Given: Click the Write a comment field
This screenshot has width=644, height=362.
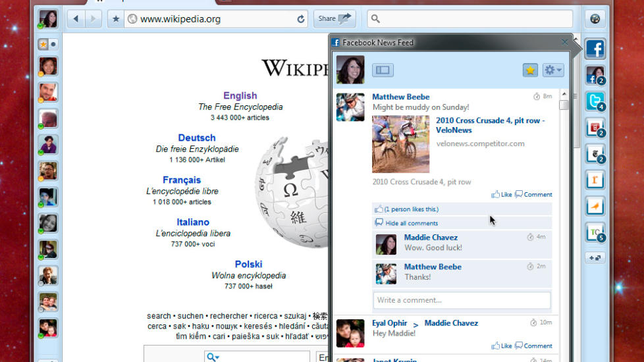Looking at the screenshot, I should (x=462, y=300).
